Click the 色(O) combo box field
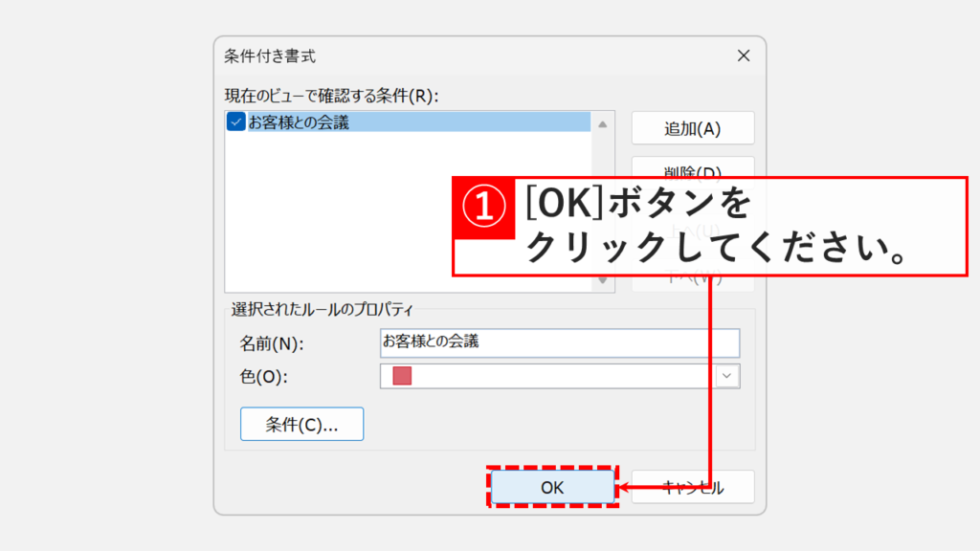The height and width of the screenshot is (551, 980). click(574, 376)
